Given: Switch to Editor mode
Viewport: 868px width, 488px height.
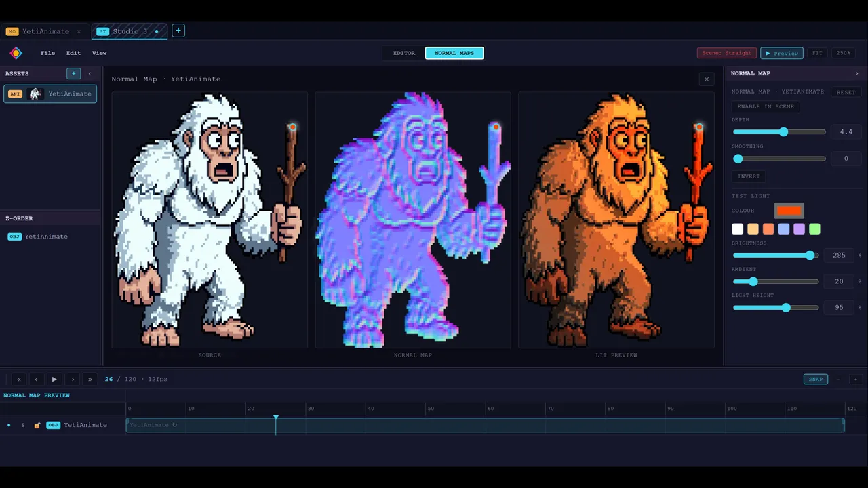Looking at the screenshot, I should pos(404,53).
